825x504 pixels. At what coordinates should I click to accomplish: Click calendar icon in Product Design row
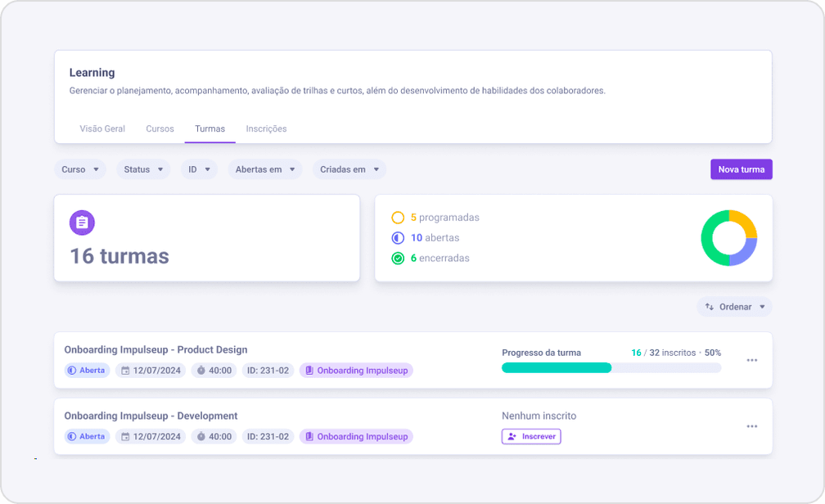coord(125,371)
